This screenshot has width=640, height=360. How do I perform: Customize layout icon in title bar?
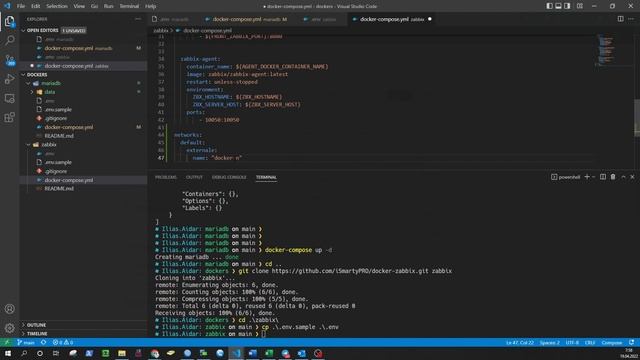point(580,6)
